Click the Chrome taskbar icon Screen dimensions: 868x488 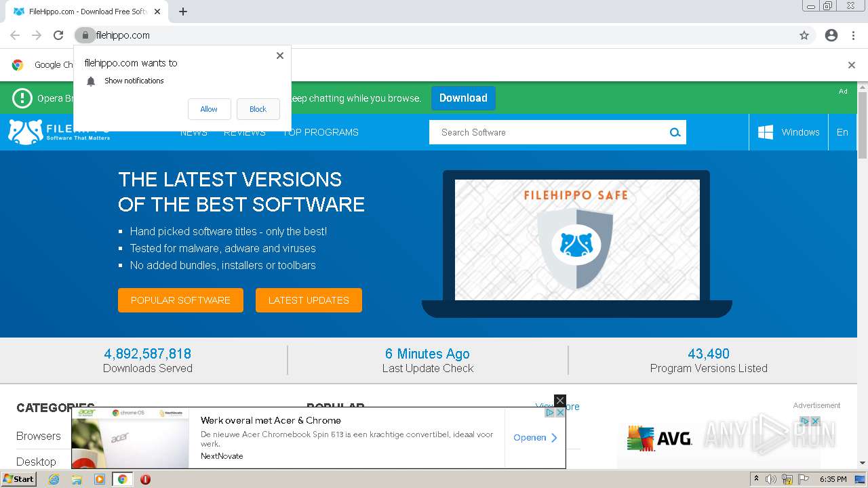click(122, 479)
